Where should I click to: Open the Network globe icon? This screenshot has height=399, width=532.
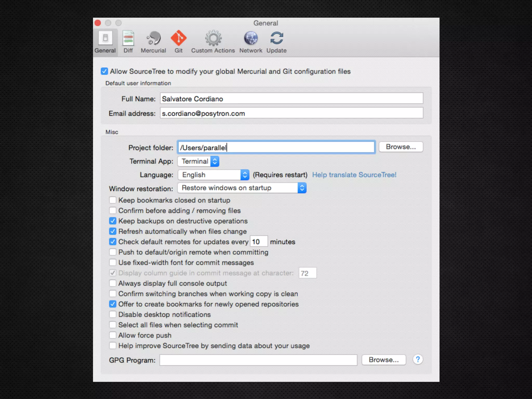pos(251,39)
